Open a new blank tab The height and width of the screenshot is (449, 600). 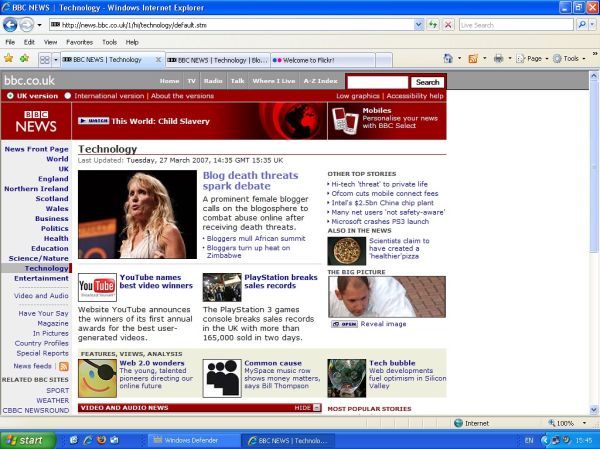384,60
